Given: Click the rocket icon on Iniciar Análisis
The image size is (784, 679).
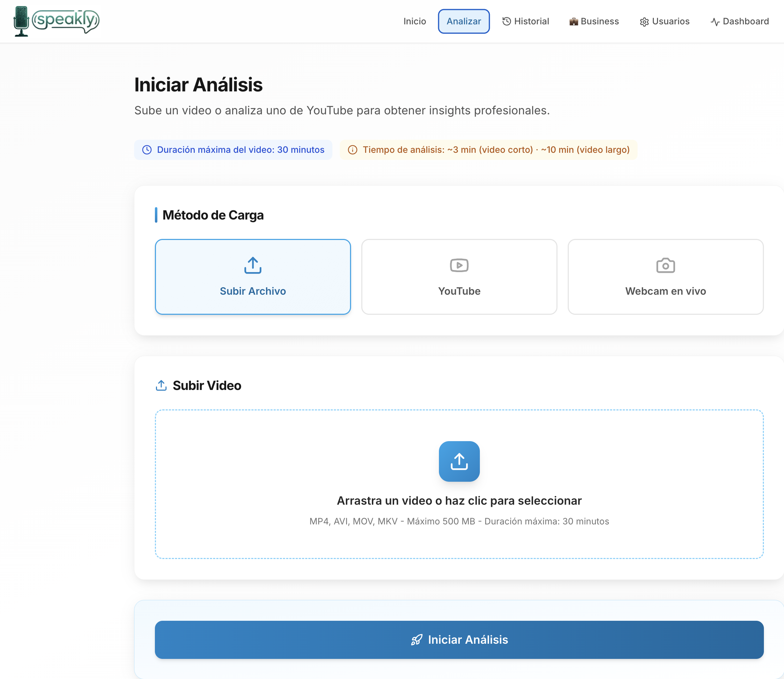Looking at the screenshot, I should tap(417, 639).
